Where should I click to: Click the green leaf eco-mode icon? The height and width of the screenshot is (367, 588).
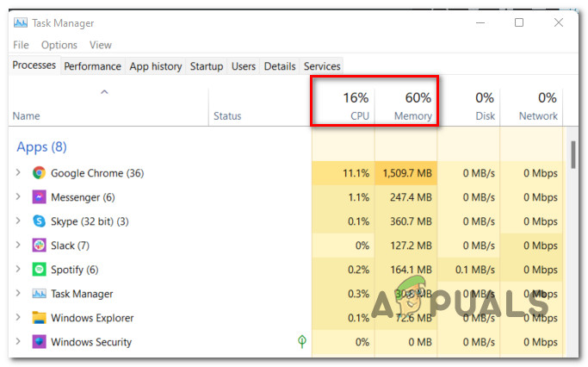click(302, 342)
